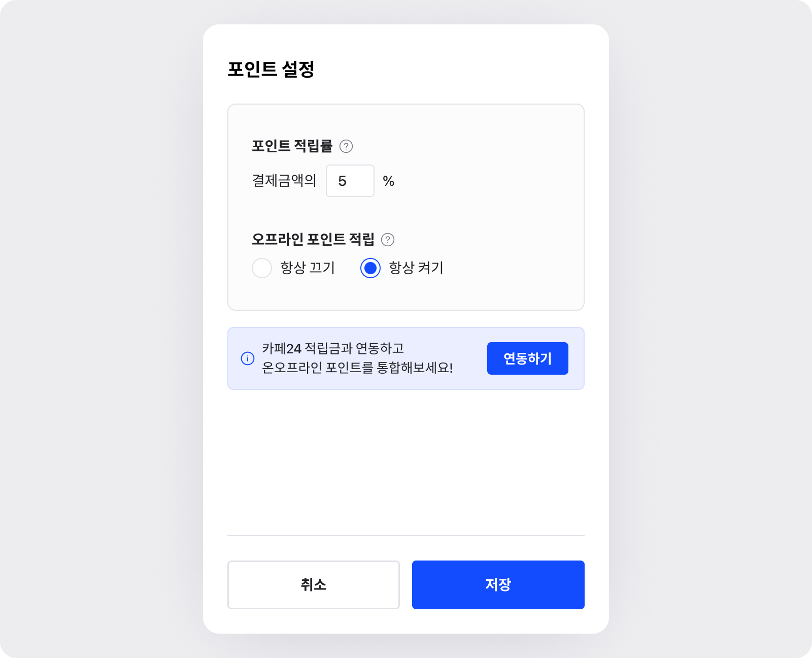Click the 항상 끄기 option label text
812x658 pixels.
tap(308, 268)
